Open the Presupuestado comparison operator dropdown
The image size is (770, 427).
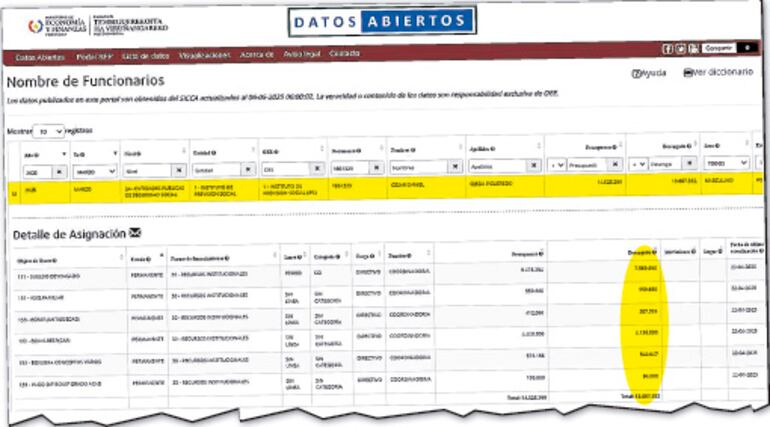556,165
